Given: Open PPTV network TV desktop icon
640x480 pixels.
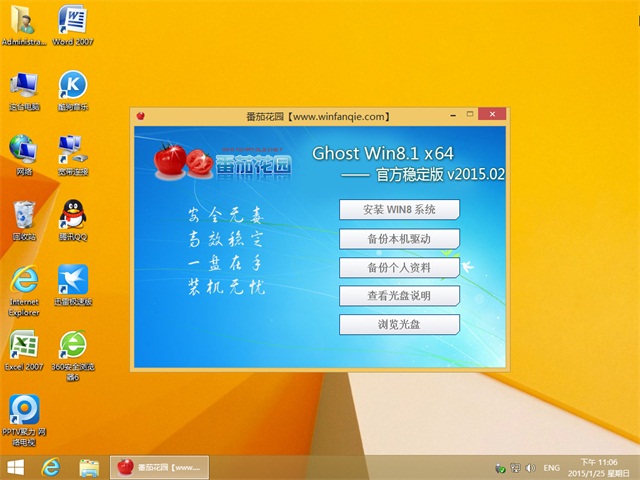Looking at the screenshot, I should click(x=23, y=410).
